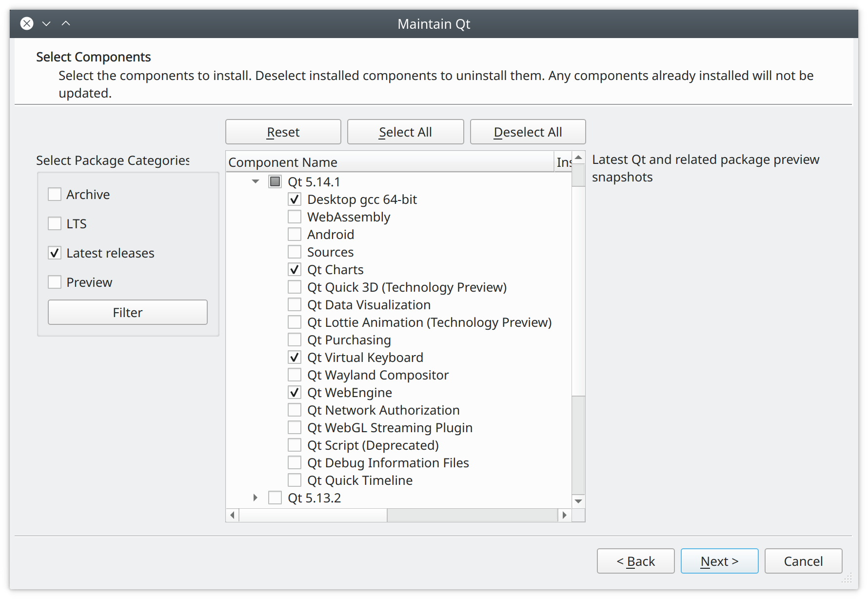This screenshot has height=599, width=868.
Task: Collapse the Qt 5.14.1 tree node
Action: (256, 181)
